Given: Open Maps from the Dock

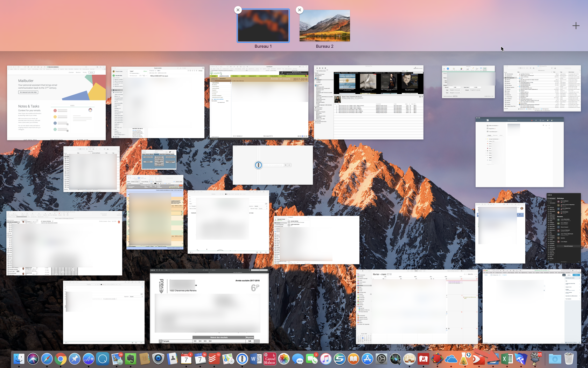Looking at the screenshot, I should [x=228, y=359].
